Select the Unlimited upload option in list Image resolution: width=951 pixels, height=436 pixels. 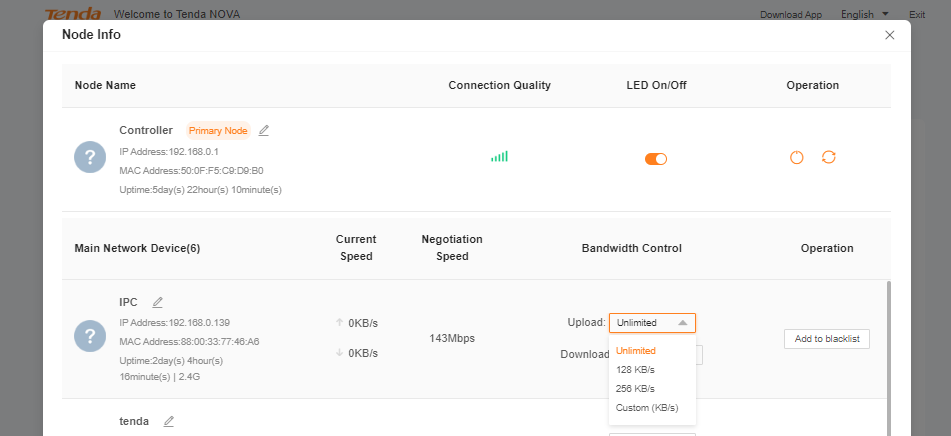[636, 351]
